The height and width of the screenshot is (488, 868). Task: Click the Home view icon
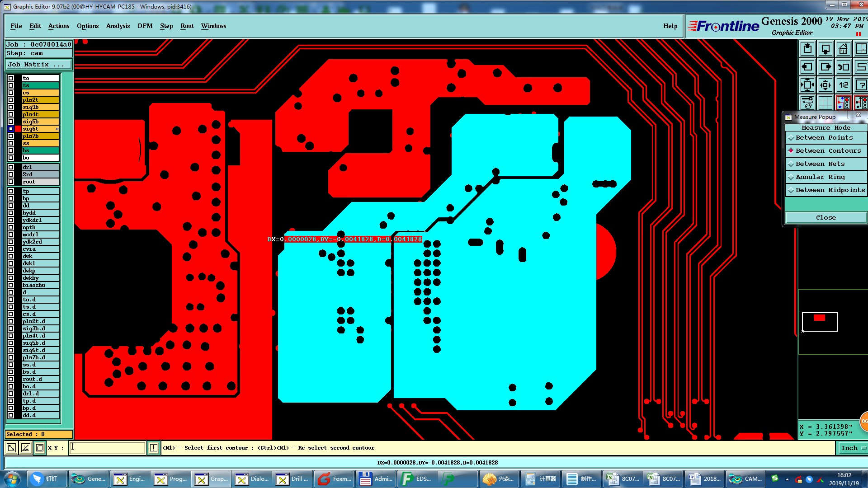[843, 49]
